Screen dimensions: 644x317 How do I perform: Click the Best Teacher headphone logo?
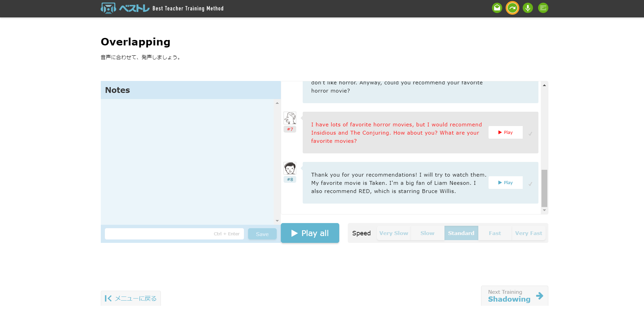[x=108, y=8]
